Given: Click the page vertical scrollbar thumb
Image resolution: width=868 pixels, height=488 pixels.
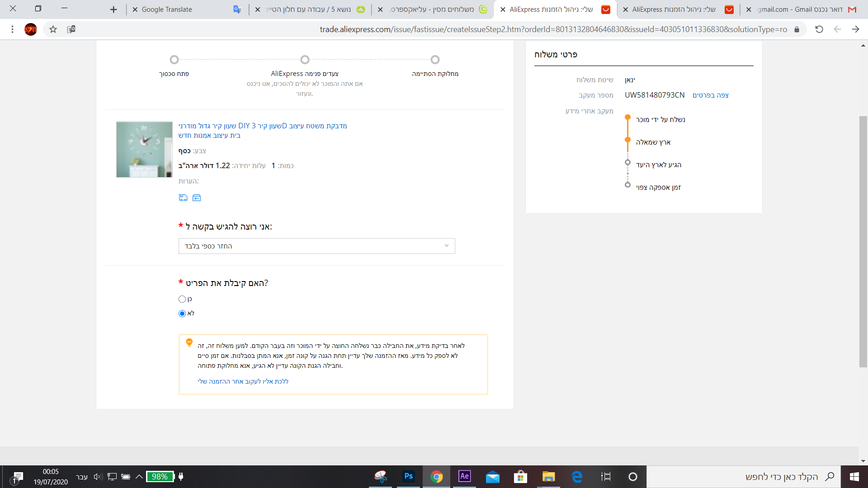Looking at the screenshot, I should click(x=863, y=242).
